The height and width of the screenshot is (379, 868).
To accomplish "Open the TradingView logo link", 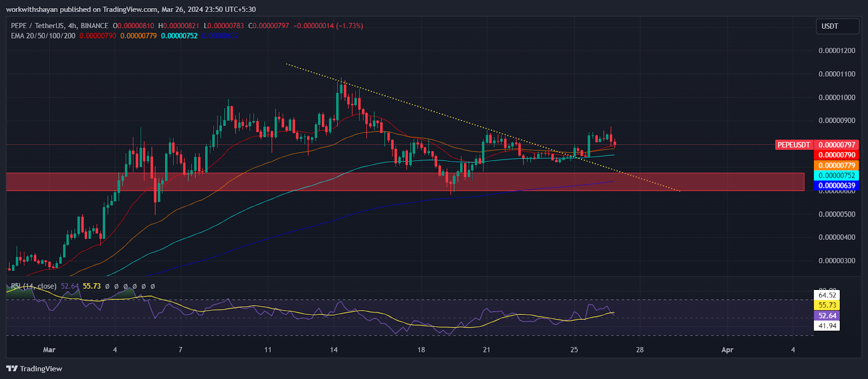I will click(34, 369).
